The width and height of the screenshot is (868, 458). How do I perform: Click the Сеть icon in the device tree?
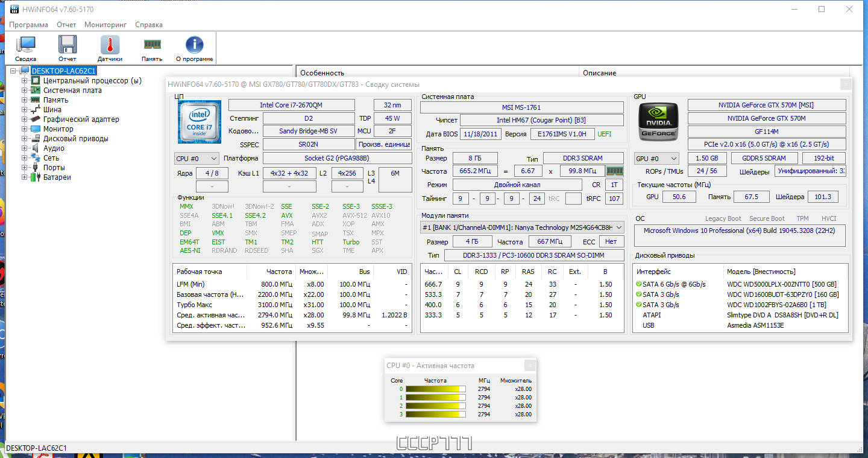click(x=36, y=157)
